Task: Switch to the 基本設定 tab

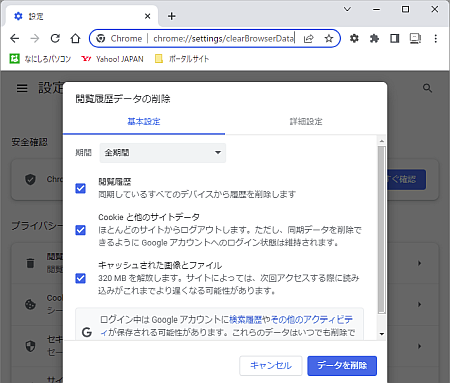Action: [x=144, y=122]
